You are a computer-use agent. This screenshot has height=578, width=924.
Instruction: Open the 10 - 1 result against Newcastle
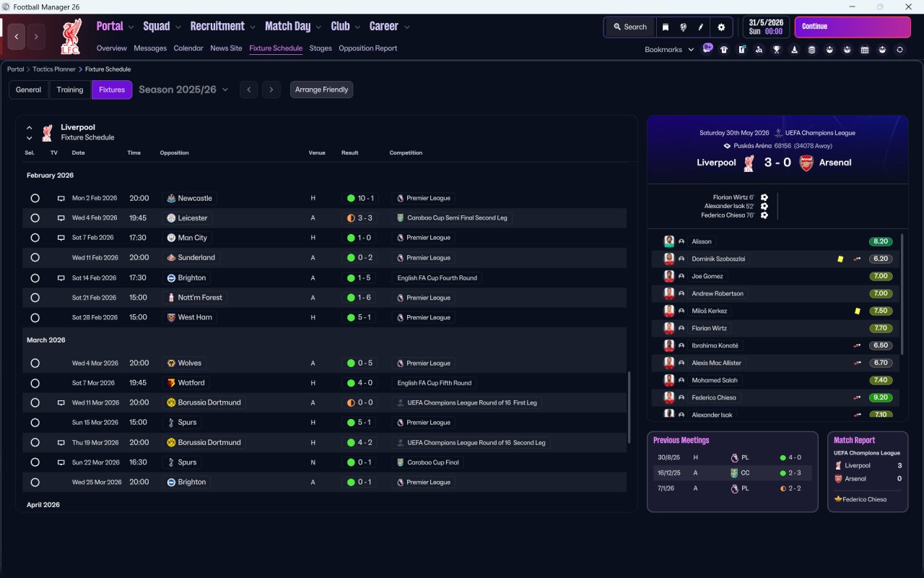(361, 198)
